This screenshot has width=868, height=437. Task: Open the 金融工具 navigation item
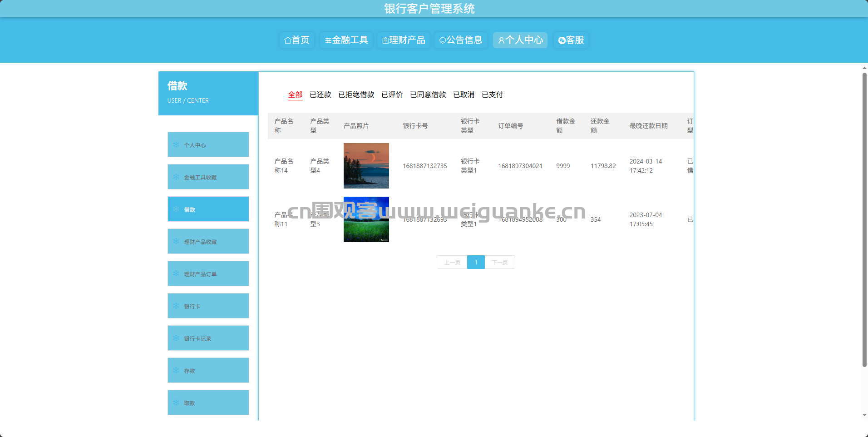click(x=346, y=40)
